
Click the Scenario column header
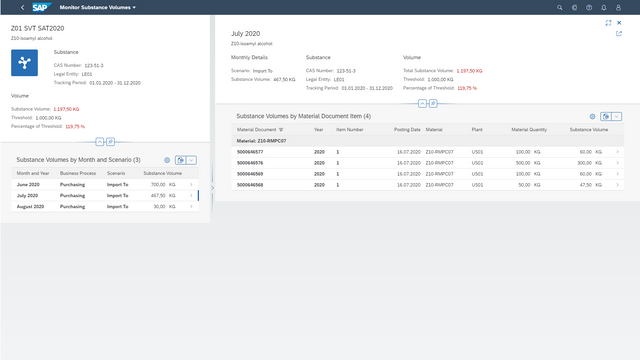click(116, 173)
